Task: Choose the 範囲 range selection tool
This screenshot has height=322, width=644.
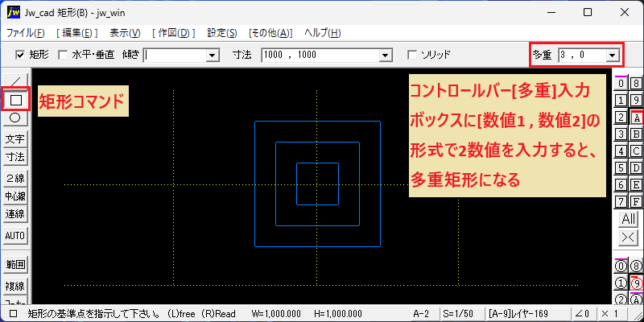Action: [x=15, y=265]
